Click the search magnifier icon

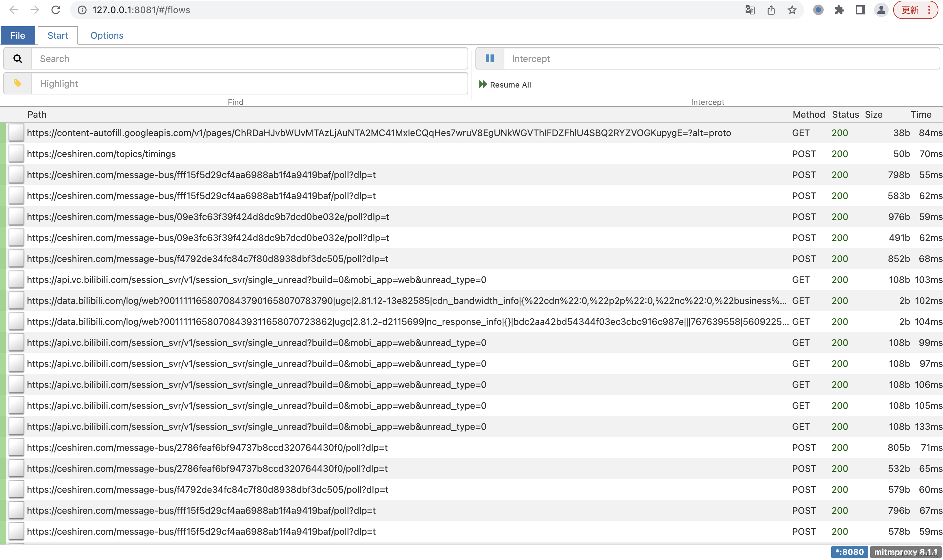pyautogui.click(x=17, y=58)
